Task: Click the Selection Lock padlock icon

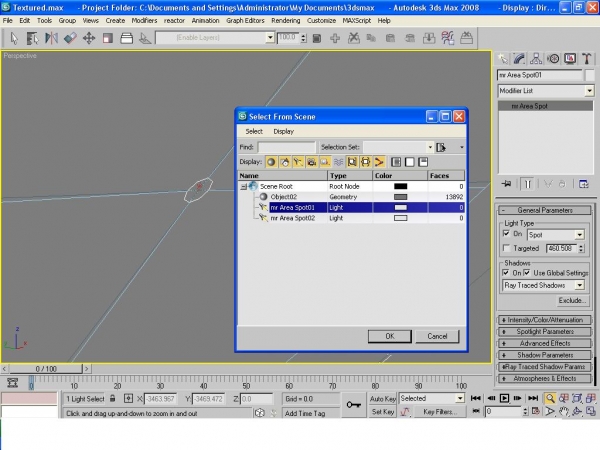Action: point(112,399)
